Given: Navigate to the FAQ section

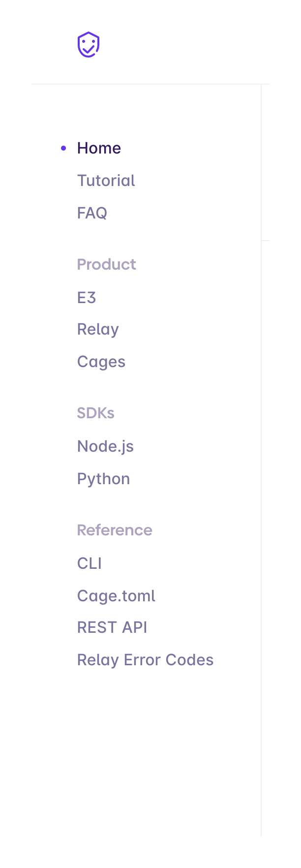Looking at the screenshot, I should point(92,213).
